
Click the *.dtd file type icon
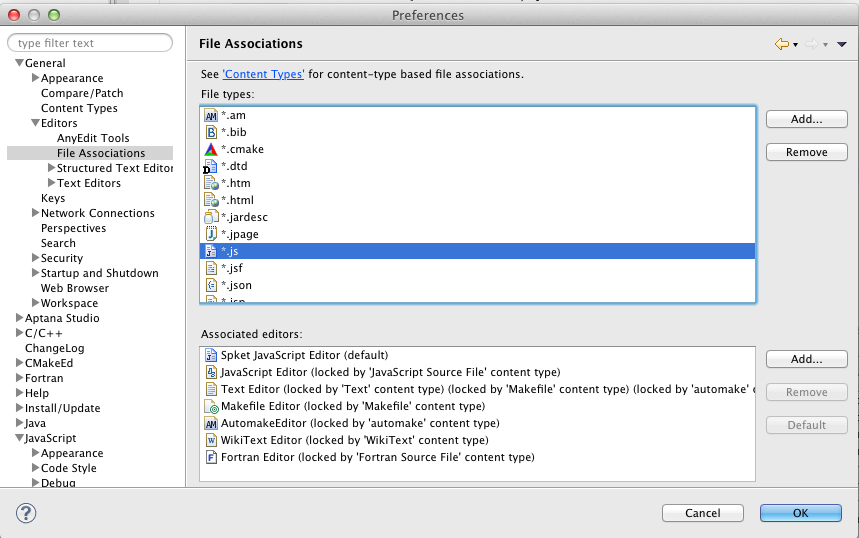[211, 166]
